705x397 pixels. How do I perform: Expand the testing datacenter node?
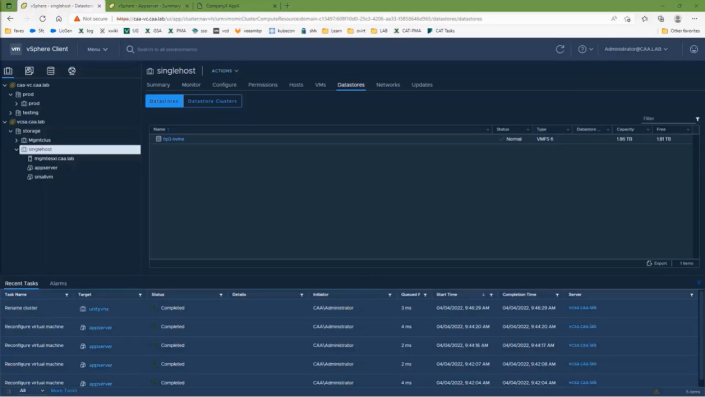coord(11,113)
